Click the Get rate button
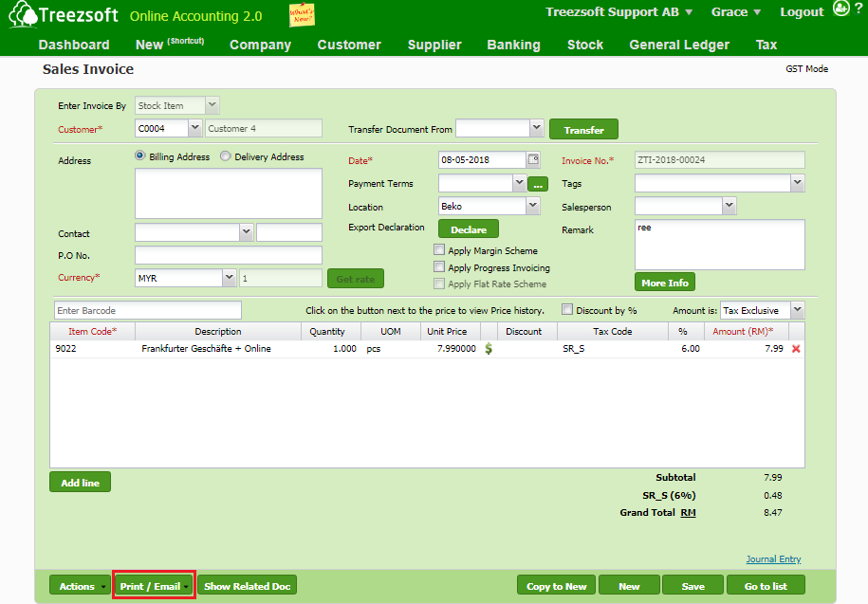Image resolution: width=868 pixels, height=604 pixels. pos(356,279)
